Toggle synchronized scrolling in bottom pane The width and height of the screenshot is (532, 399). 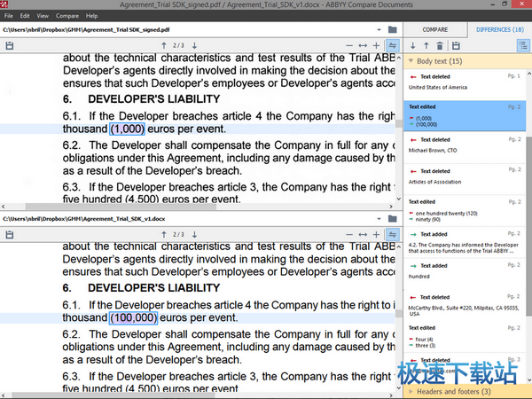[393, 234]
